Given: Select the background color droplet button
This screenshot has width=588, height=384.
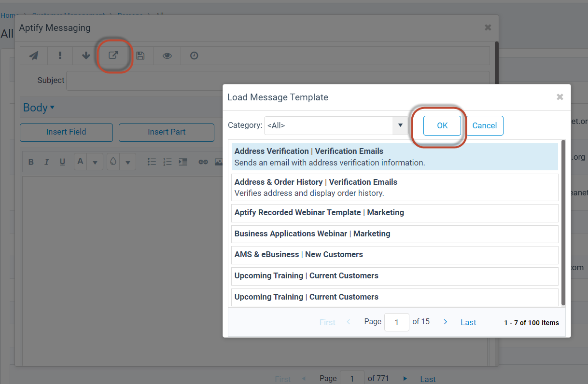Looking at the screenshot, I should pos(113,162).
